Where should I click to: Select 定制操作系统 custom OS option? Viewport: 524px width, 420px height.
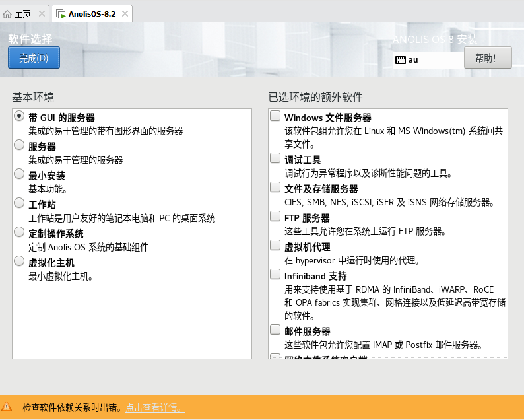(19, 232)
